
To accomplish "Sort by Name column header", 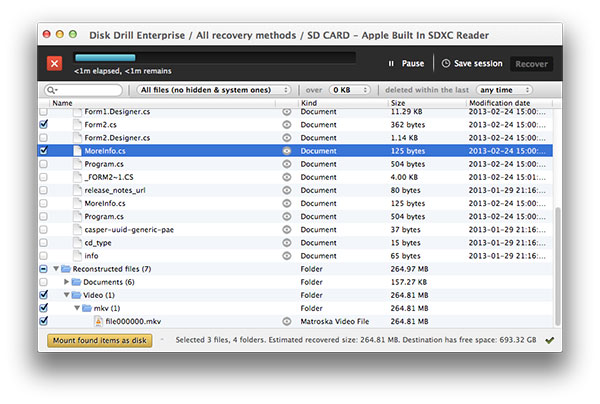I will point(163,103).
